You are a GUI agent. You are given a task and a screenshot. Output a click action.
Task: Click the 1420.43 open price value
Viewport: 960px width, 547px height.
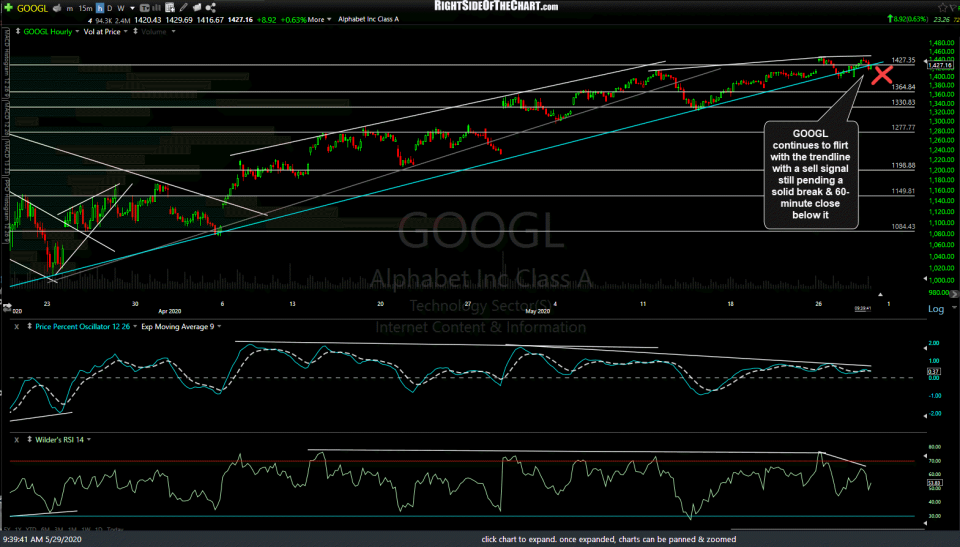pos(148,20)
